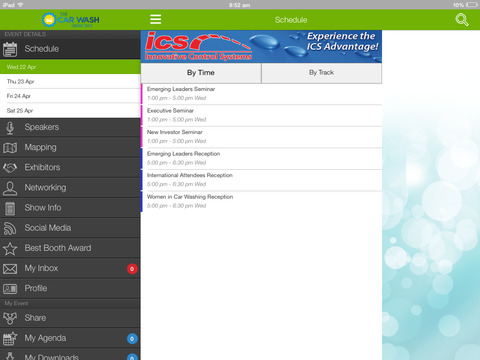Open the Emerging Leaders Seminar session
Screen dimensions: 480x360
pos(262,94)
